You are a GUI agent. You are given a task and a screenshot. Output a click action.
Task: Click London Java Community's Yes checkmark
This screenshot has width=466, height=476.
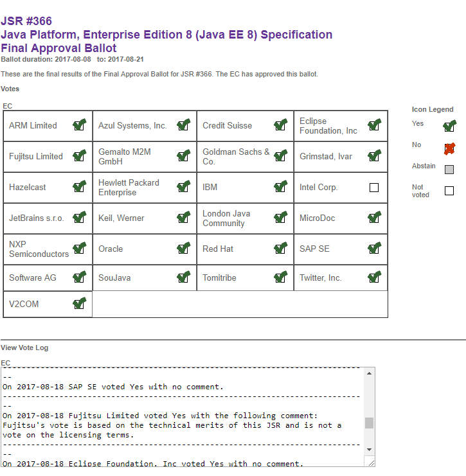[x=281, y=217]
